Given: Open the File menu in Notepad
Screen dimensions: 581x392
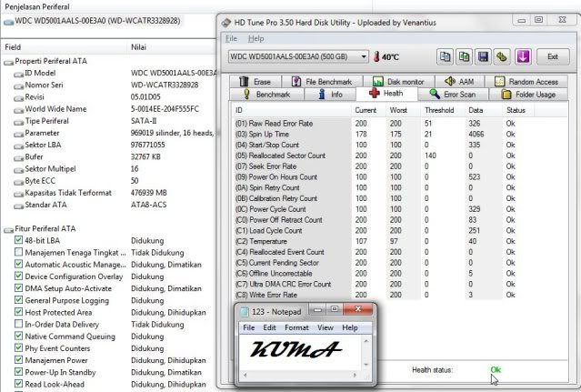Looking at the screenshot, I should [x=248, y=327].
